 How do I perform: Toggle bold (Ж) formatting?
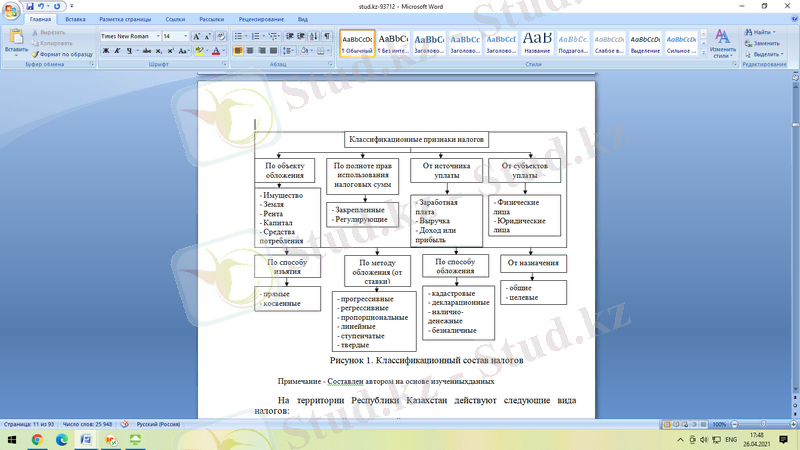tap(106, 51)
